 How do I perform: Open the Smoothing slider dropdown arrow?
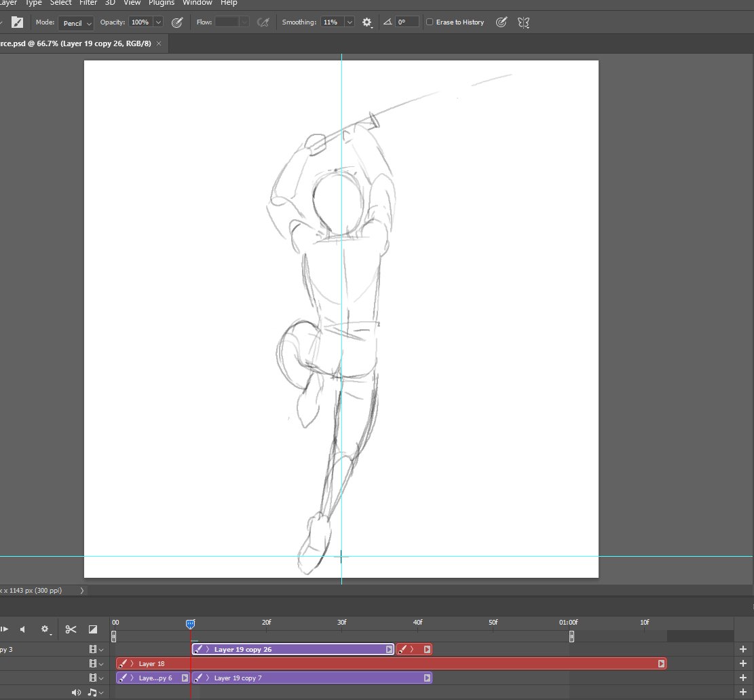coord(350,22)
